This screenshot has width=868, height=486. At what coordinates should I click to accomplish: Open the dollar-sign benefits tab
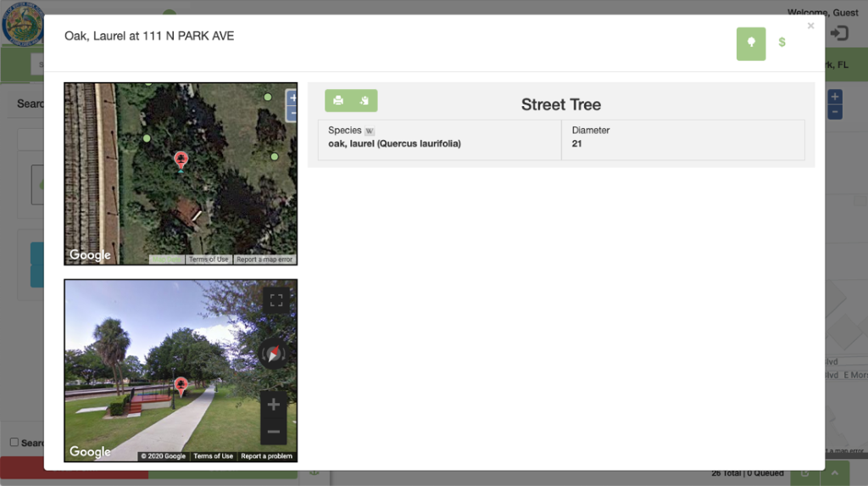click(782, 42)
